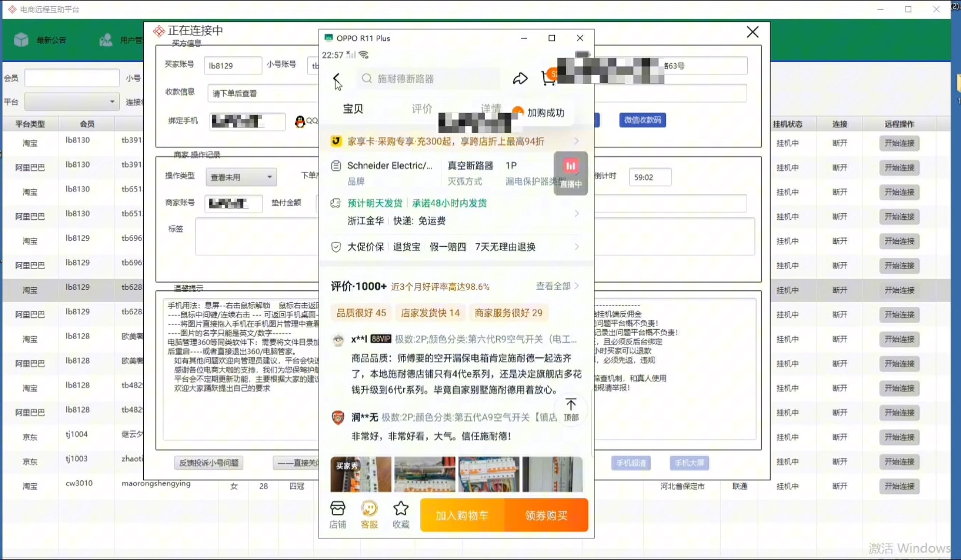Click 断开 in the cw3010 row
This screenshot has width=961, height=560.
click(x=840, y=486)
